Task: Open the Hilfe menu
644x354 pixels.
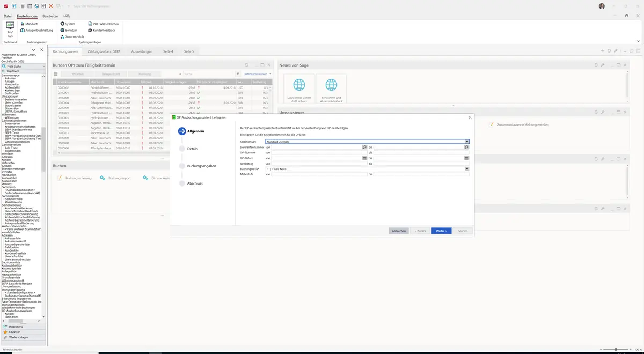Action: pos(67,16)
